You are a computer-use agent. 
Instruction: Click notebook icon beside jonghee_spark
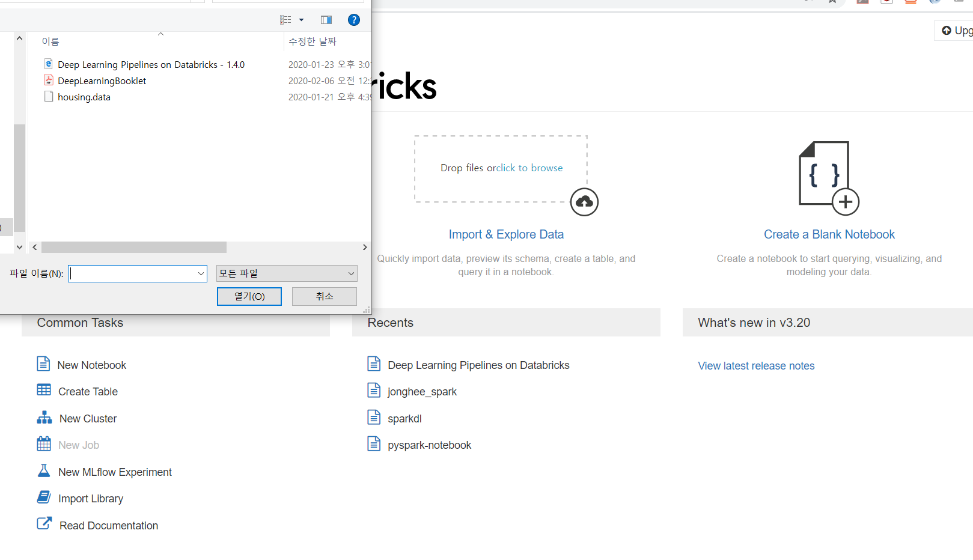[x=374, y=390]
